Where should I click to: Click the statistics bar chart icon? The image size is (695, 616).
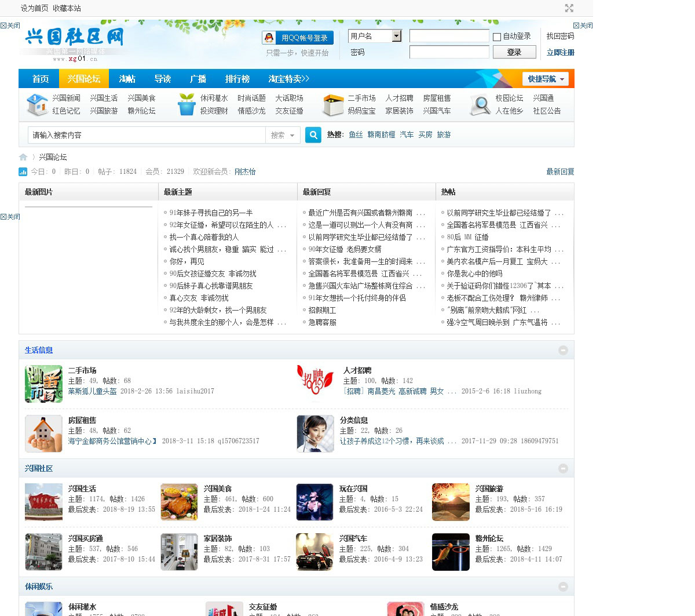tap(23, 172)
